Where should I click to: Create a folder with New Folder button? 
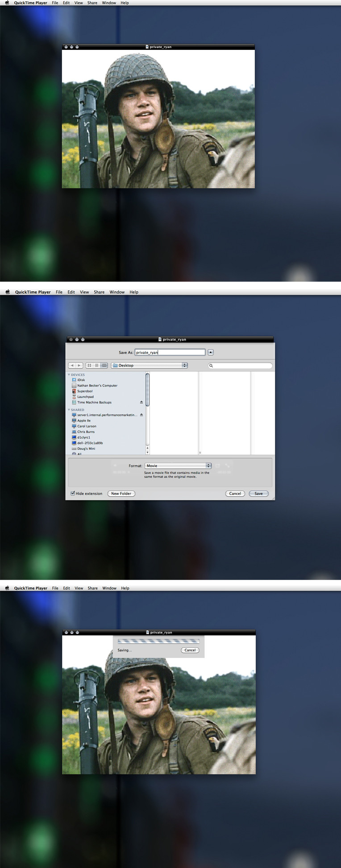click(x=121, y=494)
